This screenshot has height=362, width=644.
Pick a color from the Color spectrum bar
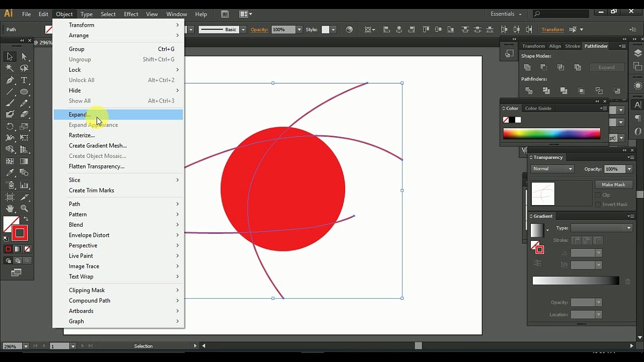click(x=551, y=133)
